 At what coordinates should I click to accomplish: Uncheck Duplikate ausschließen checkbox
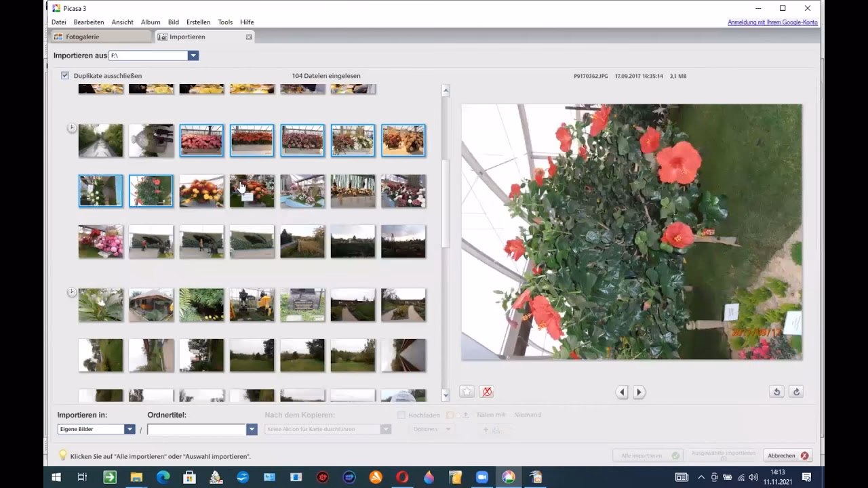[x=65, y=76]
